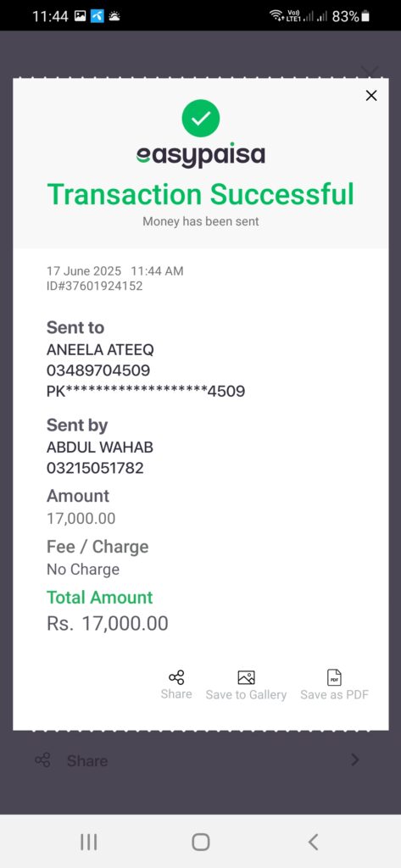The image size is (401, 868).
Task: Expand the background Share row chevron
Action: (355, 759)
